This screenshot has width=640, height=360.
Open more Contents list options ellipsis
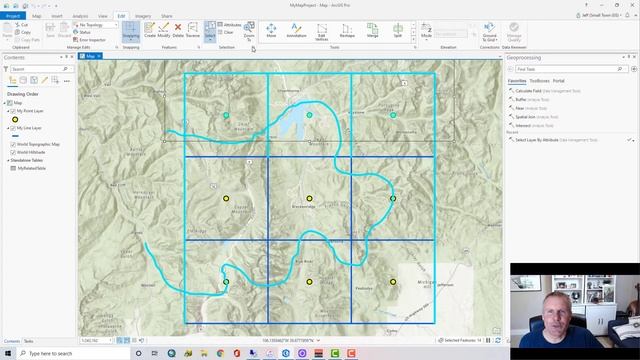[x=67, y=81]
